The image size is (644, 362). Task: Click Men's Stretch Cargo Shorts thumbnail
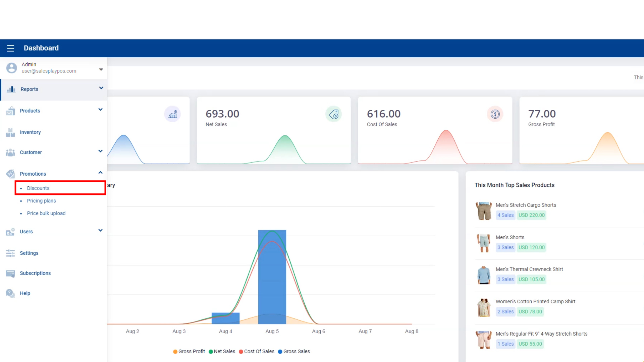(x=484, y=211)
